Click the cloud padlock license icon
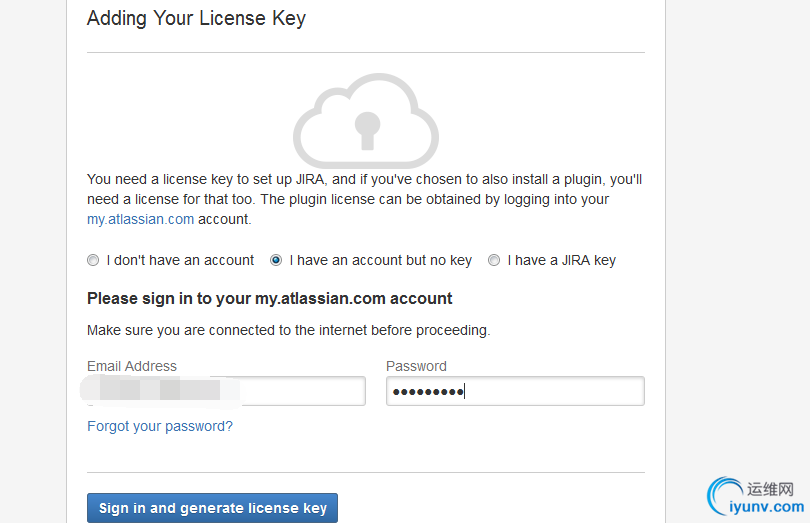This screenshot has width=810, height=523. click(366, 120)
